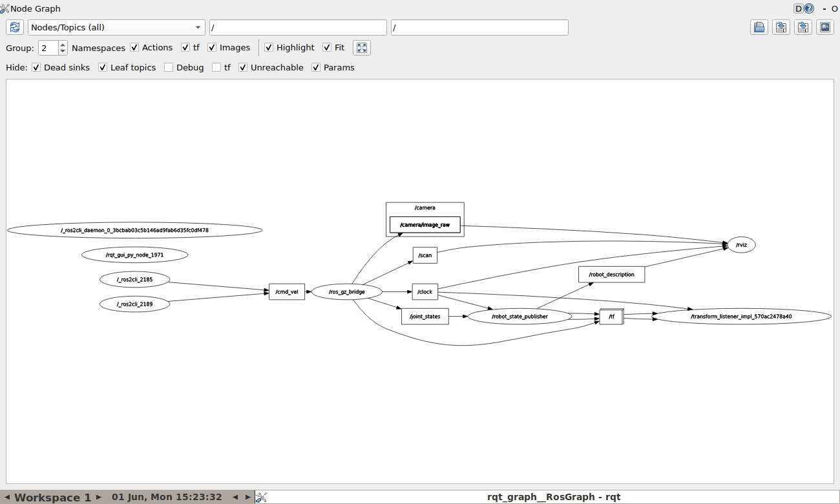Increase the Group depth value
840x504 pixels.
63,45
